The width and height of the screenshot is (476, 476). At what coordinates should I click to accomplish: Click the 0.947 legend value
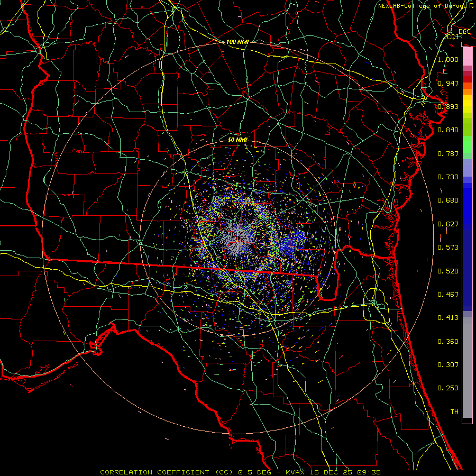point(448,83)
